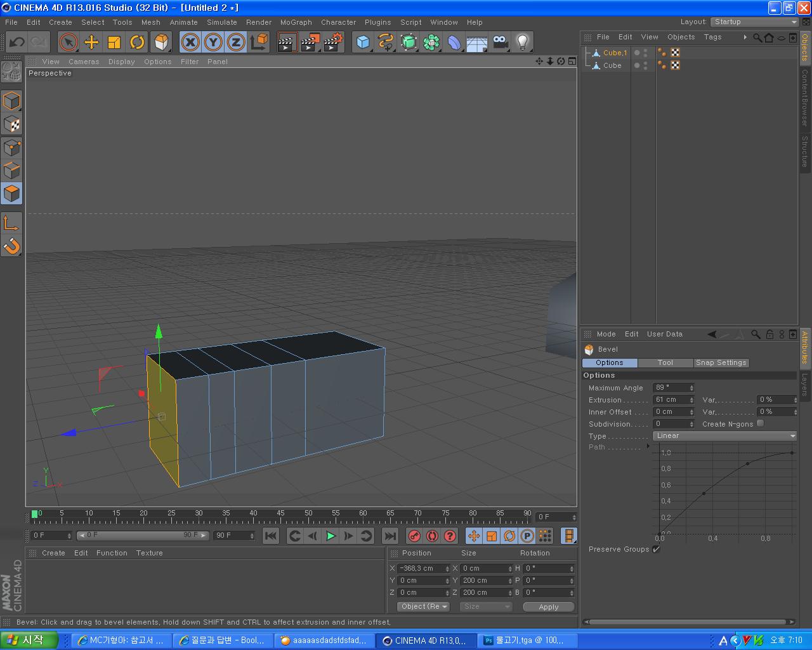The height and width of the screenshot is (650, 812).
Task: Open the bevel Type dropdown showing Linear
Action: click(724, 435)
